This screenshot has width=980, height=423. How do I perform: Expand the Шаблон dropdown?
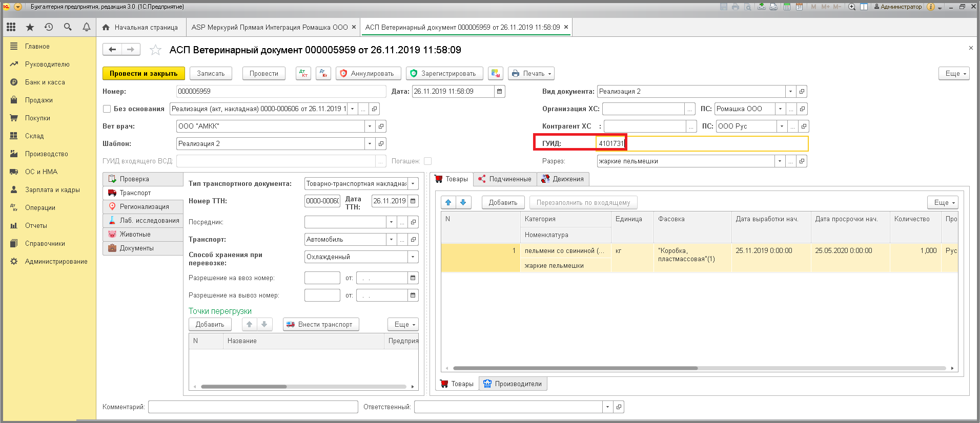pos(370,143)
